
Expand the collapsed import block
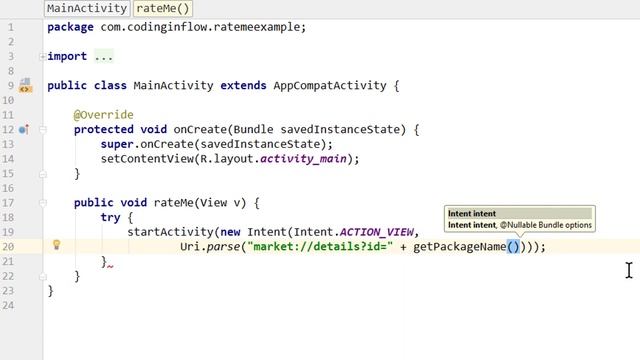[42, 56]
